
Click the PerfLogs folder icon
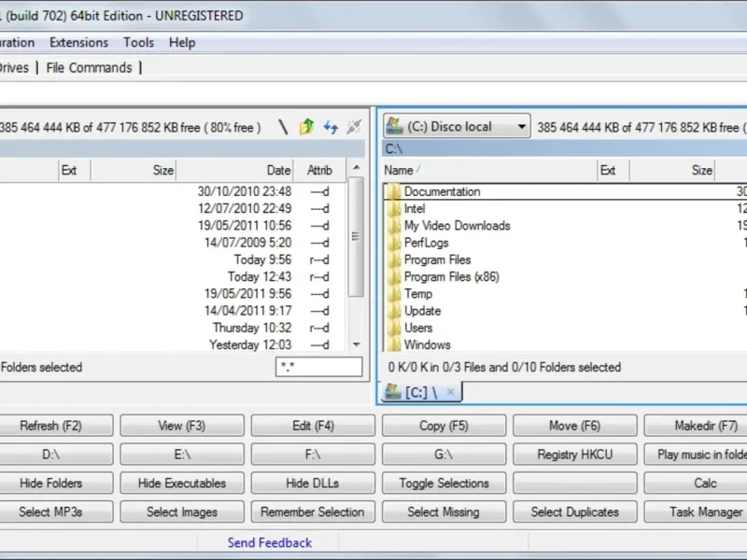(393, 243)
